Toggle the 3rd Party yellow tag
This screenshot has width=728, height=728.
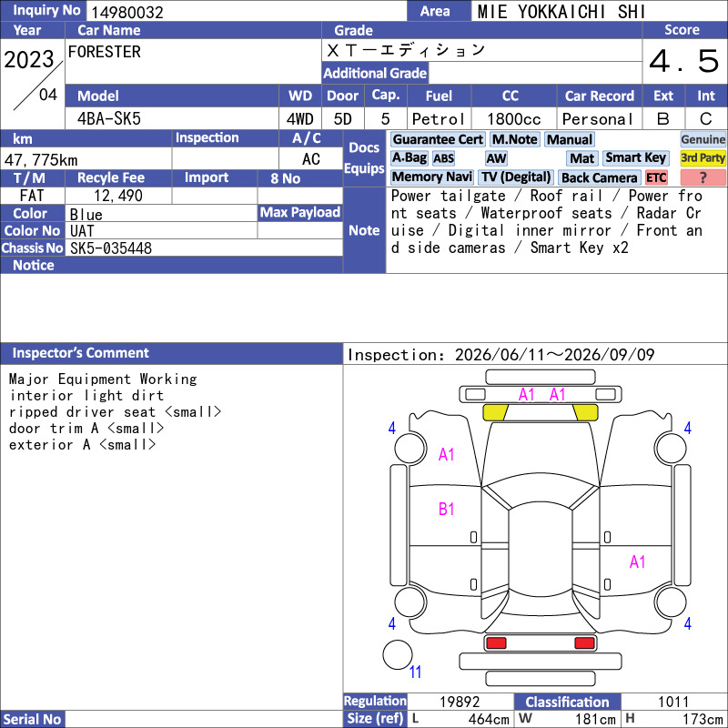click(703, 157)
